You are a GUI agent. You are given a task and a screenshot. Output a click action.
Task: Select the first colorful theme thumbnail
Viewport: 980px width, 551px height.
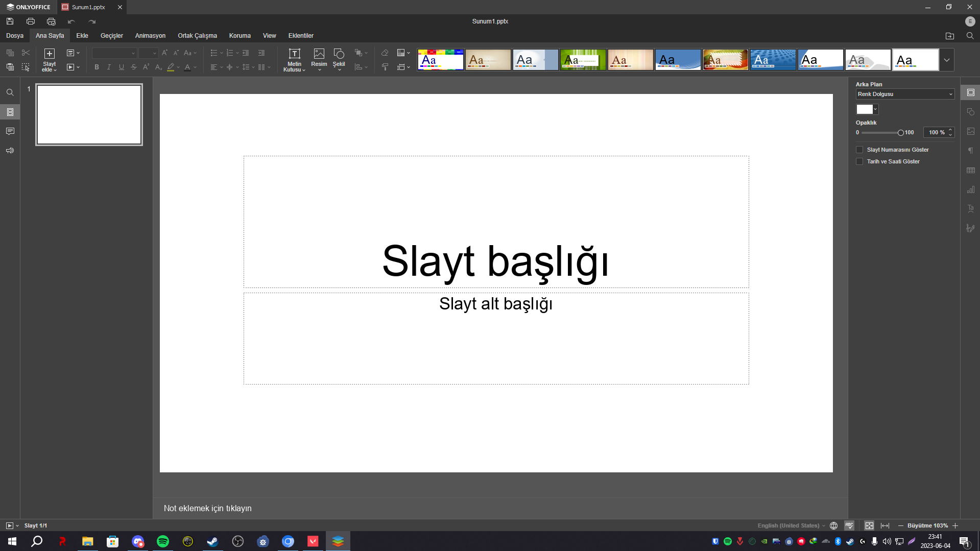pyautogui.click(x=441, y=60)
